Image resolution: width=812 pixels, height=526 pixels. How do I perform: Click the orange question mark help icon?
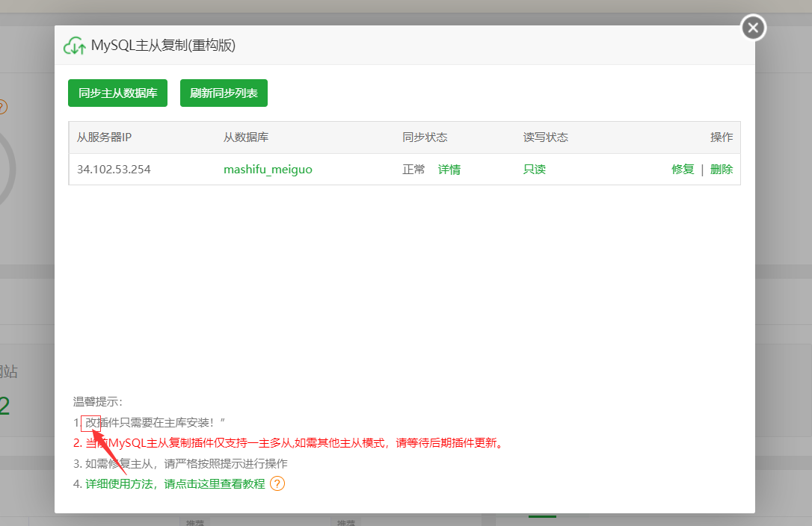tap(277, 483)
